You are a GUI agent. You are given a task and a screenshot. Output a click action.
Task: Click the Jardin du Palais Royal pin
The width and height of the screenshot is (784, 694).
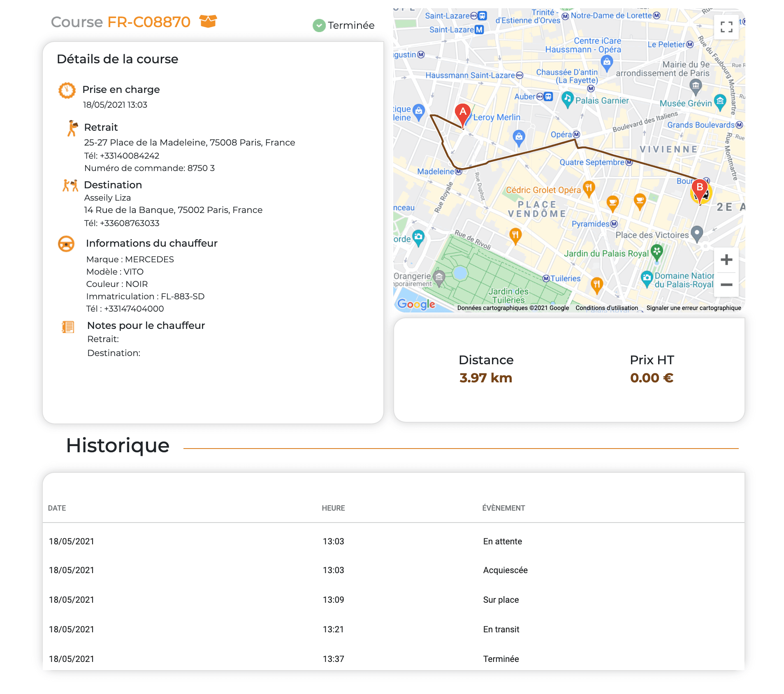pyautogui.click(x=657, y=252)
